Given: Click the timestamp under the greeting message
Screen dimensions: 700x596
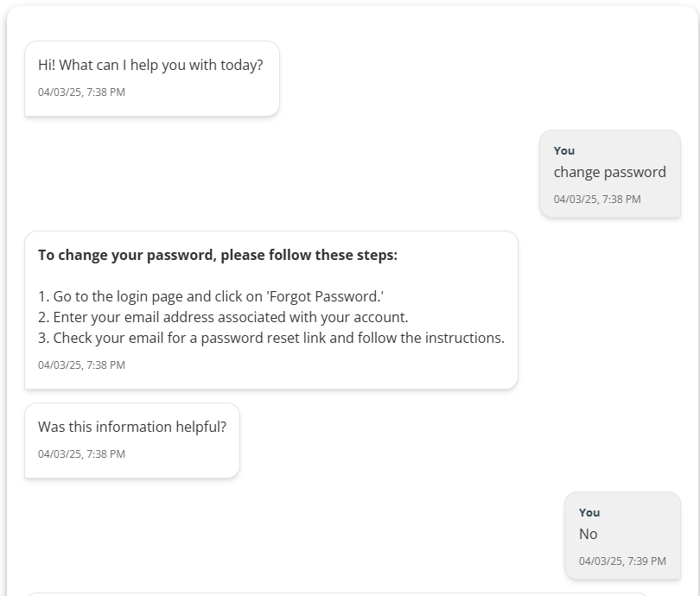Looking at the screenshot, I should (81, 92).
